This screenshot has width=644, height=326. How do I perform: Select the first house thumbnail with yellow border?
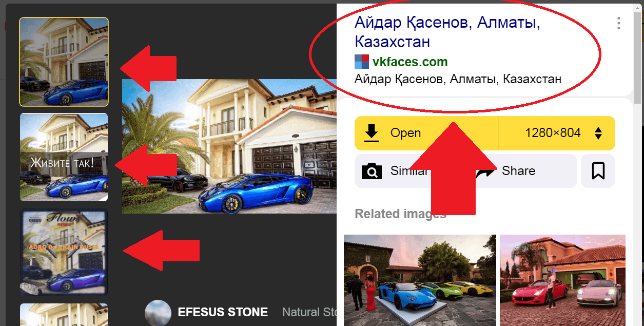(x=64, y=62)
